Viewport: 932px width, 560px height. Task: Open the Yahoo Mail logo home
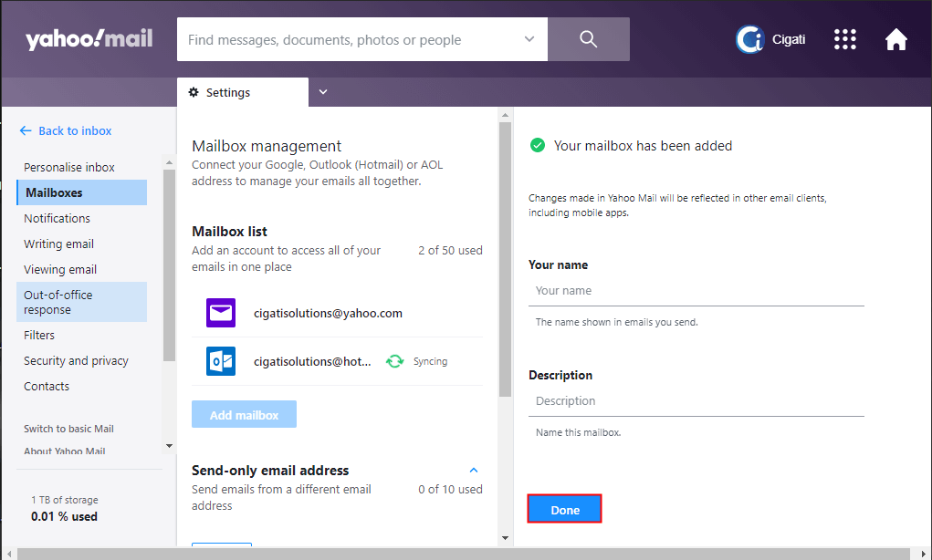click(89, 39)
